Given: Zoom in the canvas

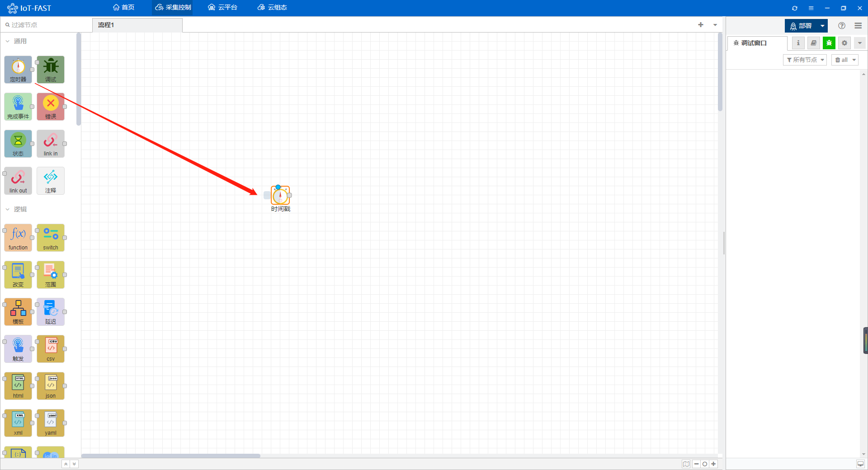Looking at the screenshot, I should (713, 464).
